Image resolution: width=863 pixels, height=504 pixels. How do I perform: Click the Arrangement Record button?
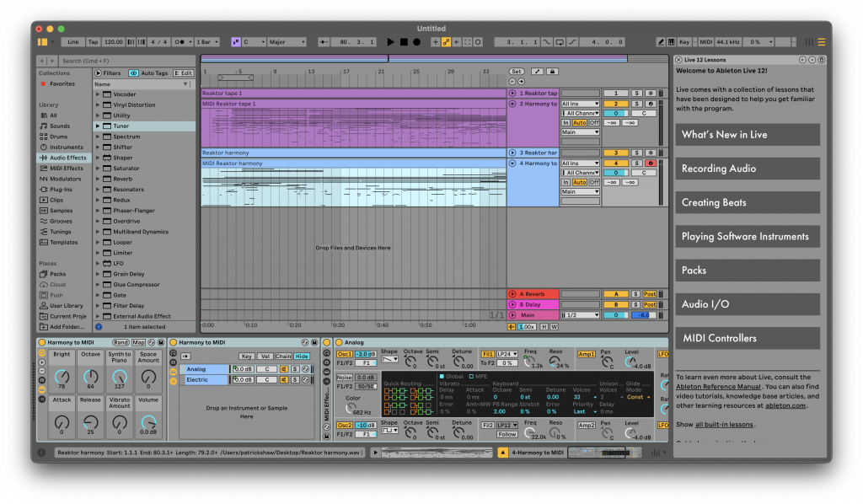[416, 42]
